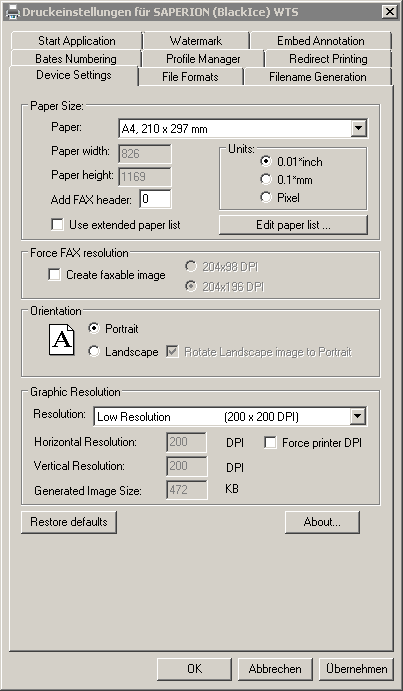403x691 pixels.
Task: Open the File Formats tab
Action: click(190, 77)
